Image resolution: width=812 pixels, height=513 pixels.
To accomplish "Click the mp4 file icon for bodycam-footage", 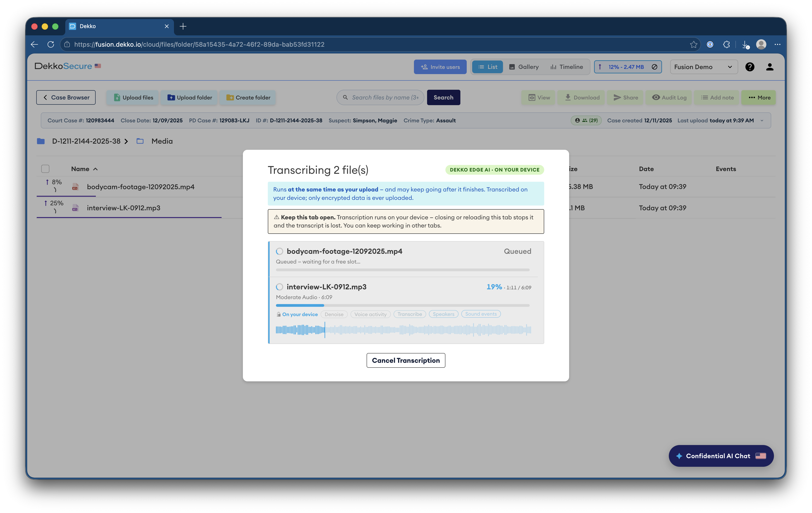I will point(75,187).
